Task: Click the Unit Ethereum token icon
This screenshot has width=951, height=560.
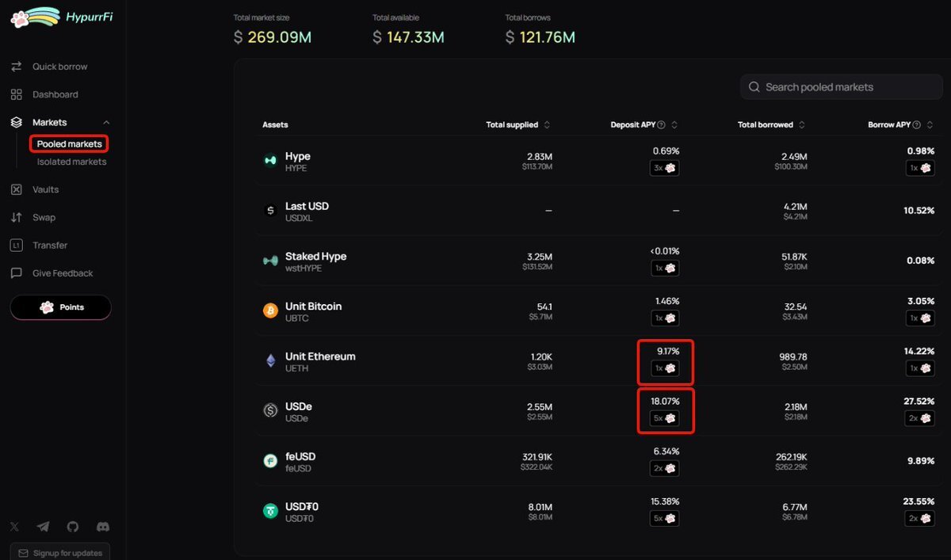Action: tap(271, 361)
